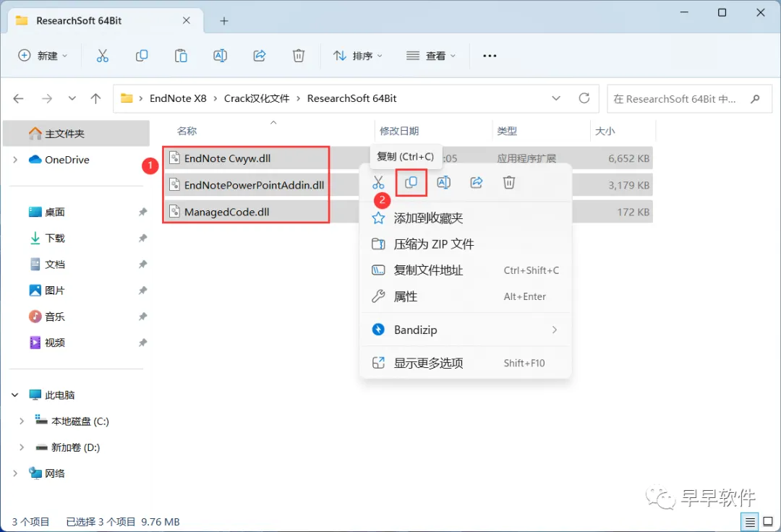
Task: Open recent locations chevron dropdown
Action: (72, 98)
